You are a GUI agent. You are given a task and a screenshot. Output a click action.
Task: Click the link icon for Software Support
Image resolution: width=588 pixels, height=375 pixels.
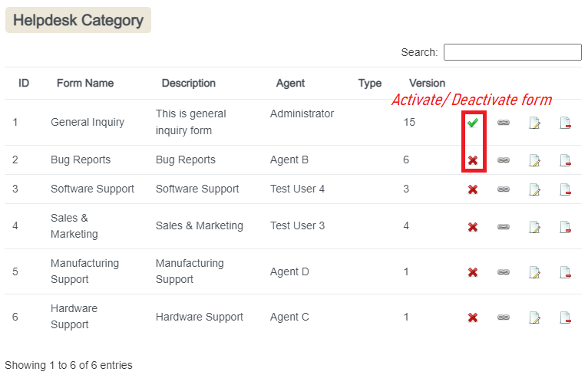pos(504,189)
